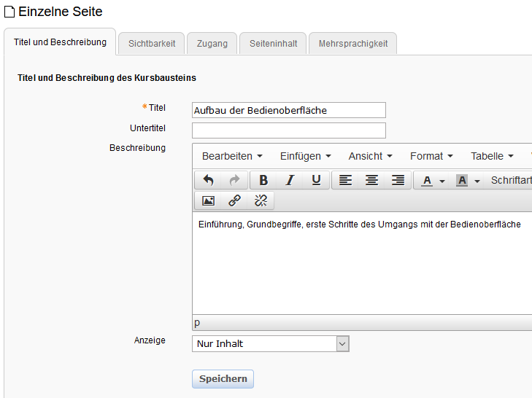Open the Einfügen editor menu
This screenshot has height=398, width=532.
[305, 156]
